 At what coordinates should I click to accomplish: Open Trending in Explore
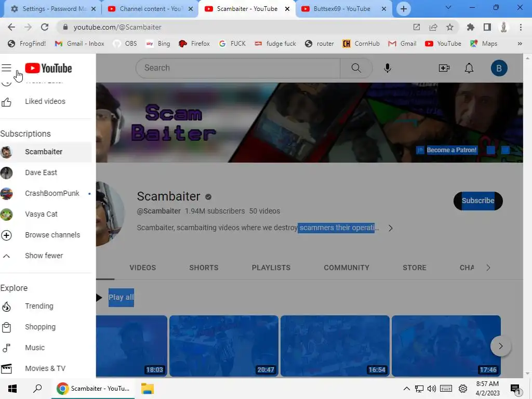pyautogui.click(x=46, y=306)
